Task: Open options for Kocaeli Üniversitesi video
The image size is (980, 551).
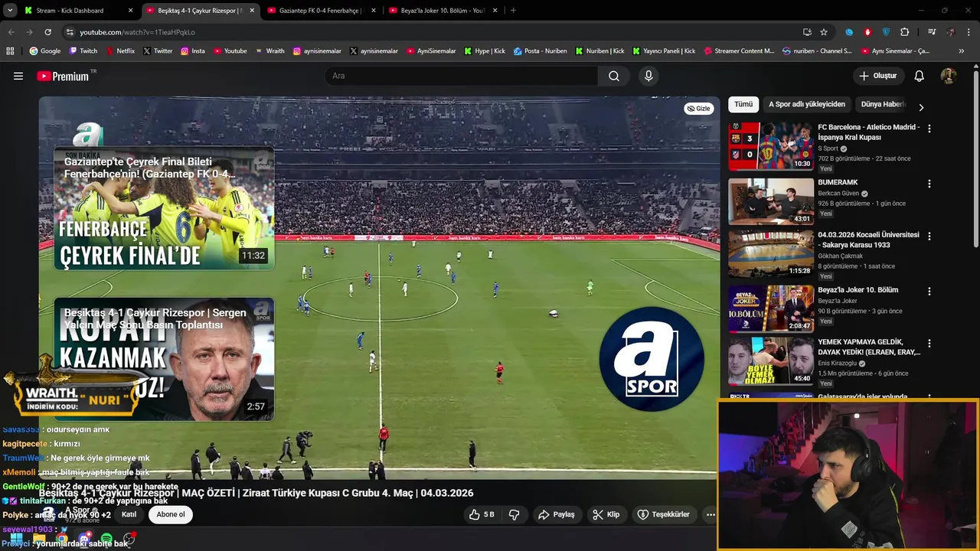Action: pos(929,236)
